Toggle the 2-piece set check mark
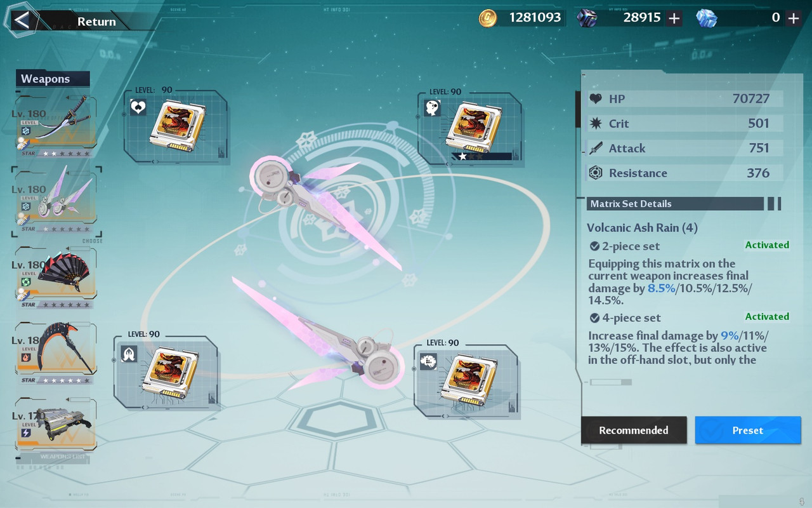Image resolution: width=812 pixels, height=508 pixels. click(x=594, y=246)
